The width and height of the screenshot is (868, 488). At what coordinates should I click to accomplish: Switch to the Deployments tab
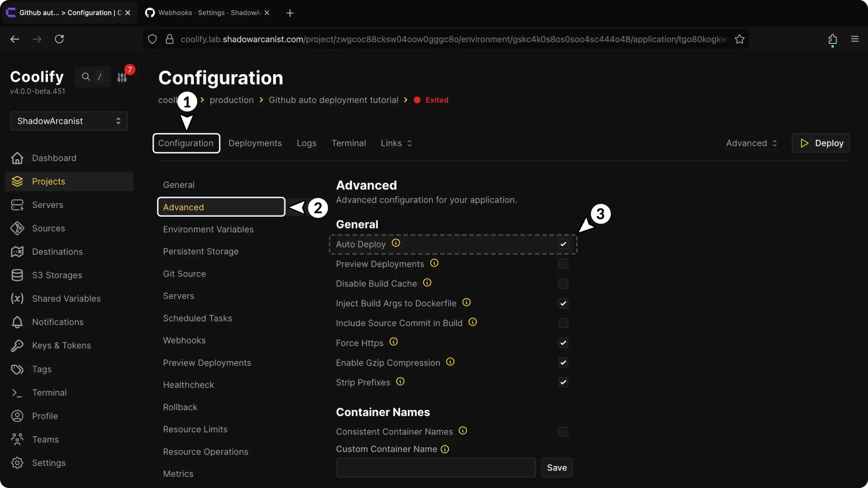255,143
